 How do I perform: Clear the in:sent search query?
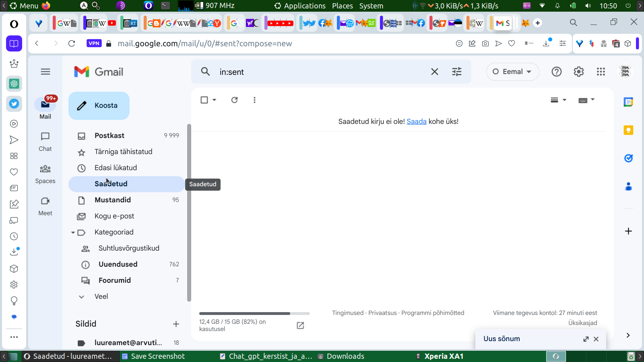[435, 72]
